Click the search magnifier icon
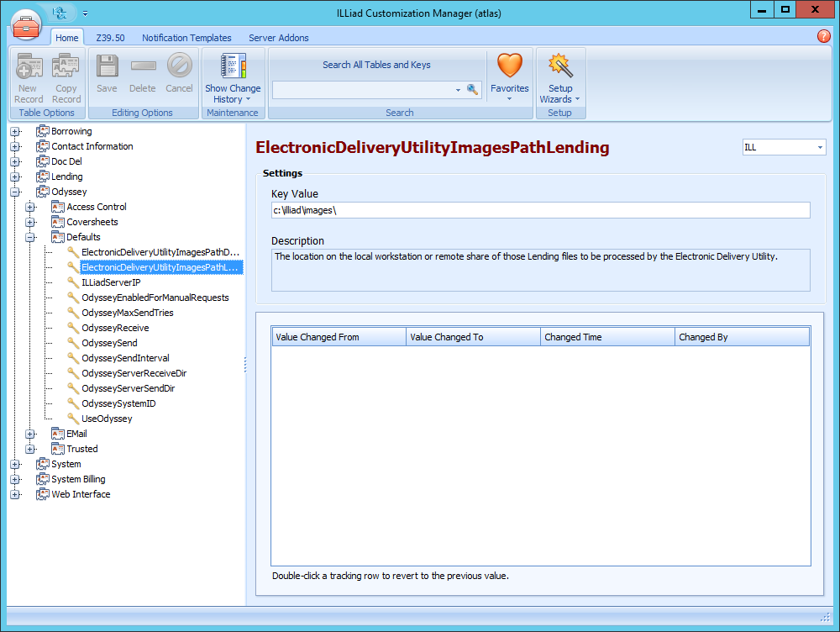The image size is (840, 632). click(x=473, y=88)
